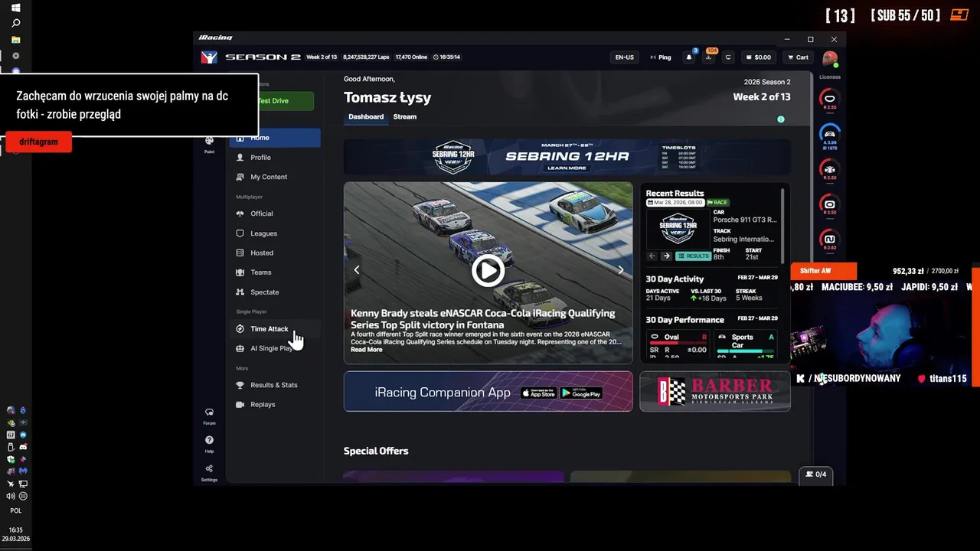Screen dimensions: 980x551
Task: Open AI Single Player in the sidebar
Action: tap(275, 348)
